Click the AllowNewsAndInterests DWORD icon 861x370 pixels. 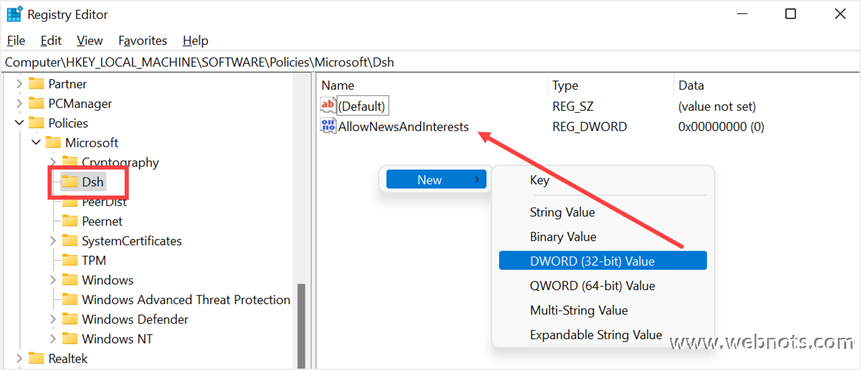click(x=328, y=127)
